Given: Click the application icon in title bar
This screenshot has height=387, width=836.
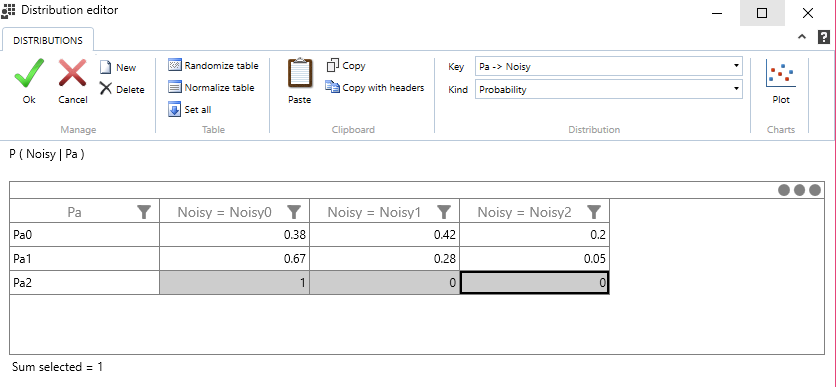Looking at the screenshot, I should 9,11.
